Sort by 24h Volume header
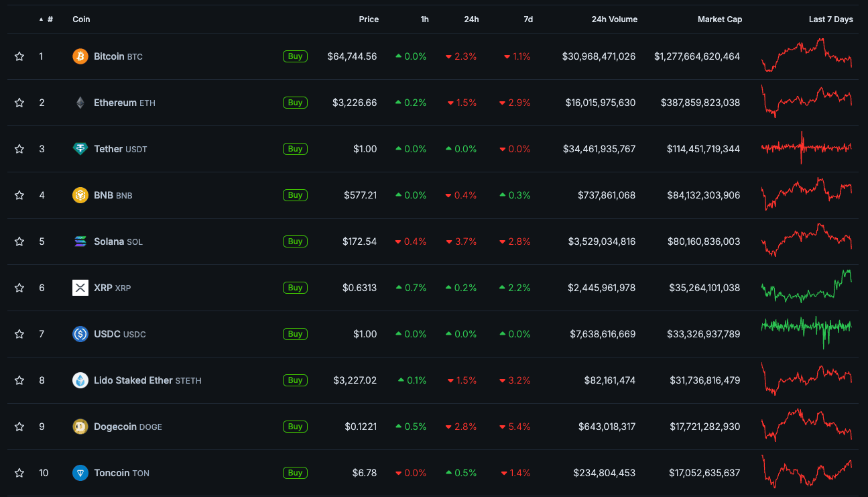Image resolution: width=868 pixels, height=497 pixels. tap(615, 19)
